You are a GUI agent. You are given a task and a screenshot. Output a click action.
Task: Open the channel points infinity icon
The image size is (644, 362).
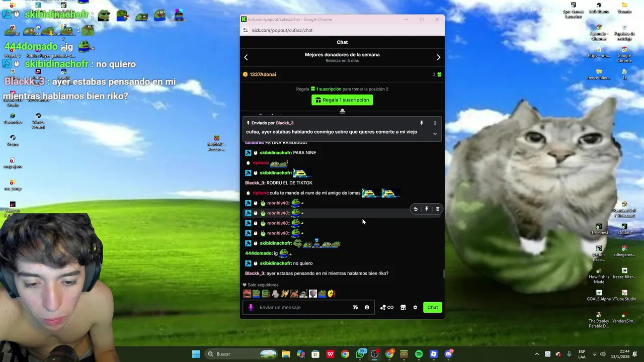[x=386, y=307]
